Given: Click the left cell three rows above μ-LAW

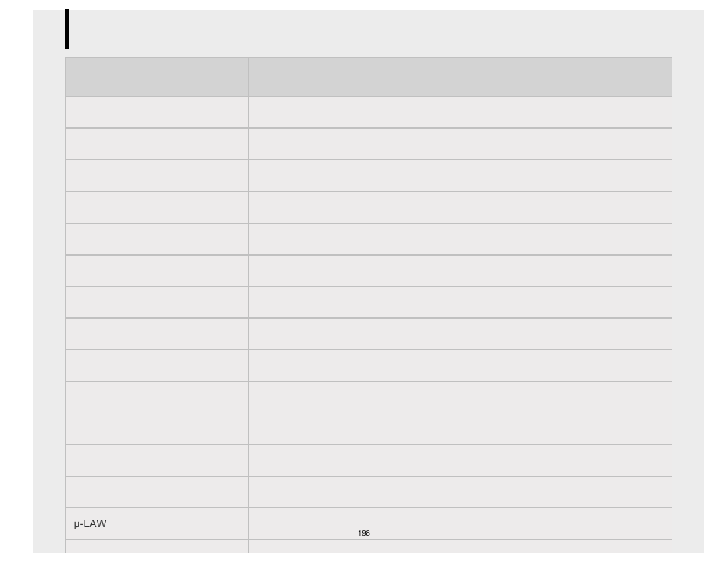Looking at the screenshot, I should [x=157, y=429].
